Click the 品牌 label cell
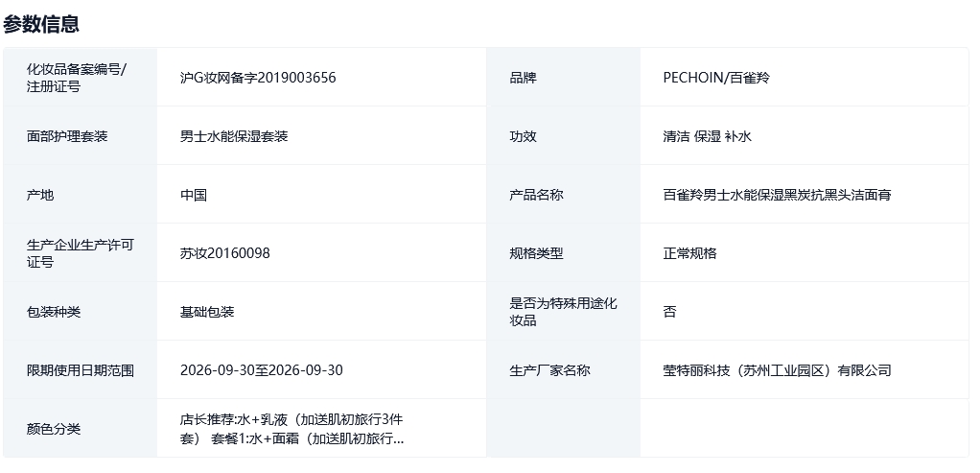Image resolution: width=980 pixels, height=473 pixels. (x=523, y=78)
